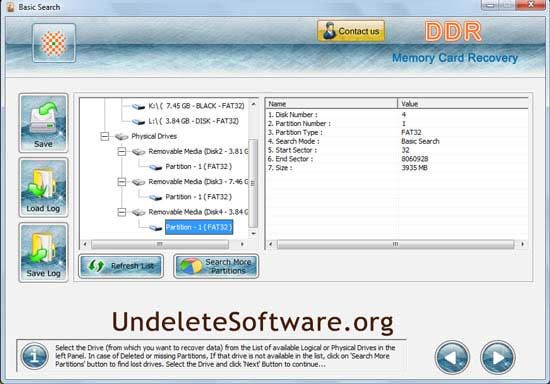Collapse the Physical Drives tree node
Image resolution: width=550 pixels, height=384 pixels.
[104, 136]
